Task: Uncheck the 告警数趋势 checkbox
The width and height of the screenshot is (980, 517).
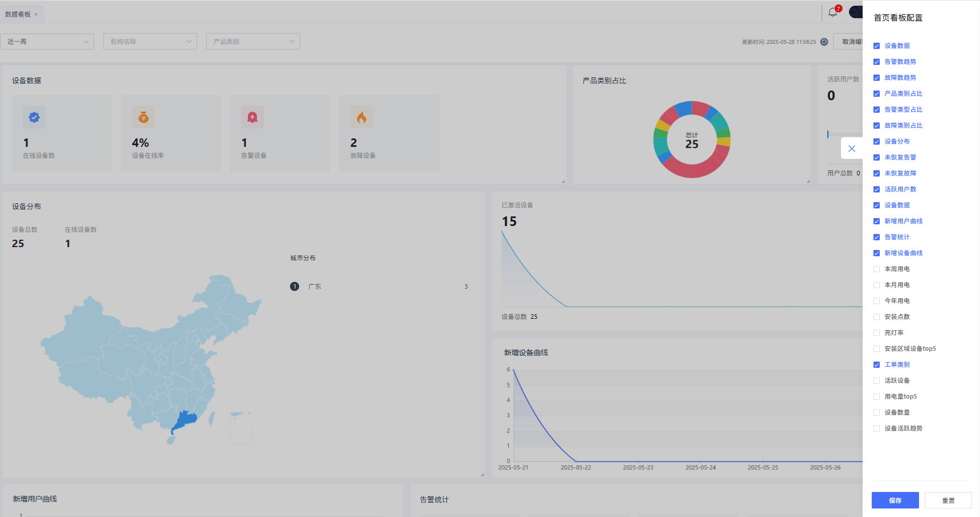Action: pos(876,61)
